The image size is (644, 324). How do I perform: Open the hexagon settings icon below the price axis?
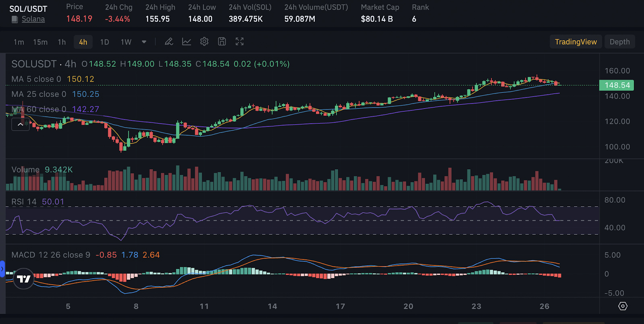(x=623, y=306)
